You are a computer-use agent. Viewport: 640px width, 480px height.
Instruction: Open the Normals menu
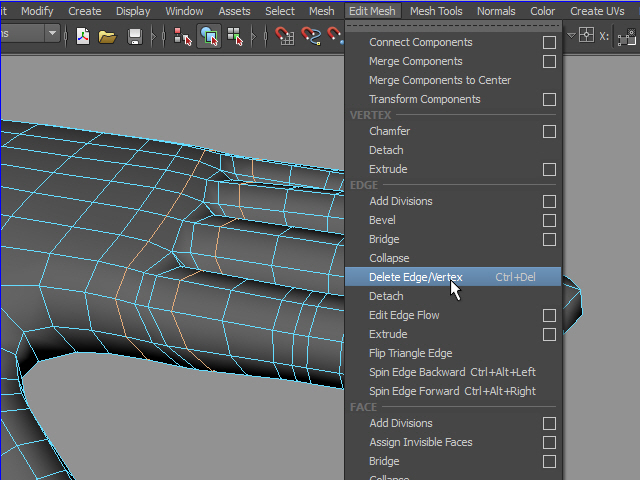pos(496,11)
